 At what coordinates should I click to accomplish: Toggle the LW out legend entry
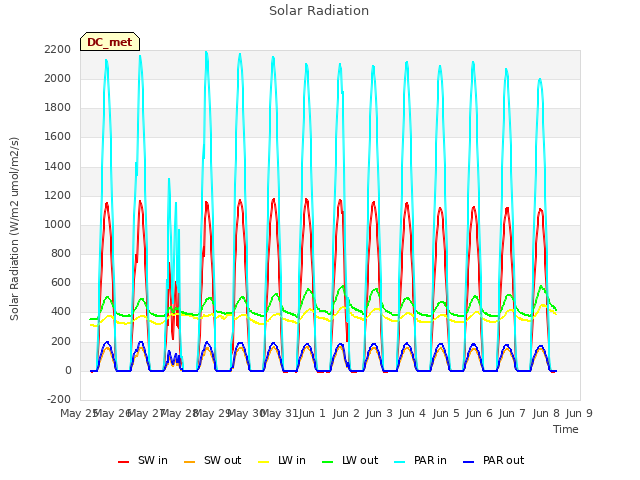click(x=350, y=460)
